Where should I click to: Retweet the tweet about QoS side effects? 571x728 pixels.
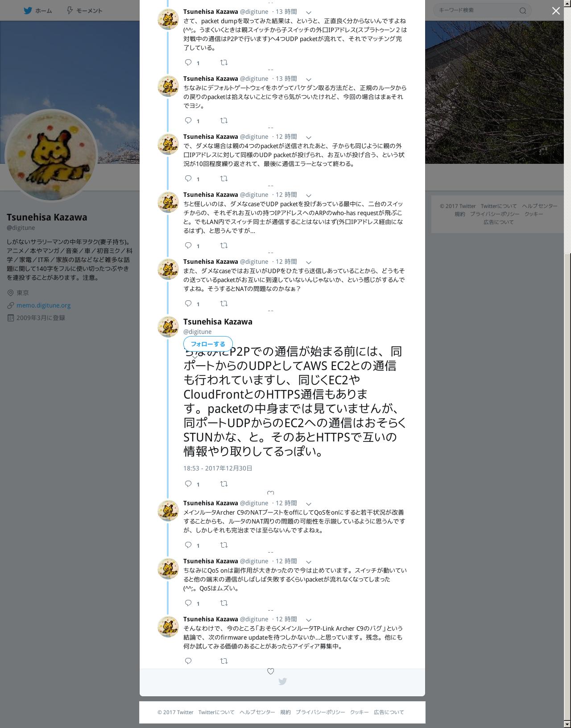point(224,603)
